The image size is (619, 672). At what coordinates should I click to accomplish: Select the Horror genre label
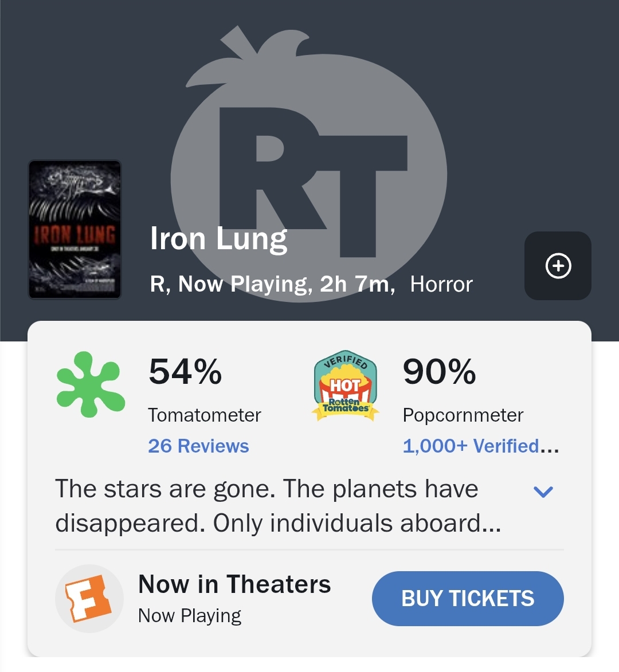tap(441, 284)
